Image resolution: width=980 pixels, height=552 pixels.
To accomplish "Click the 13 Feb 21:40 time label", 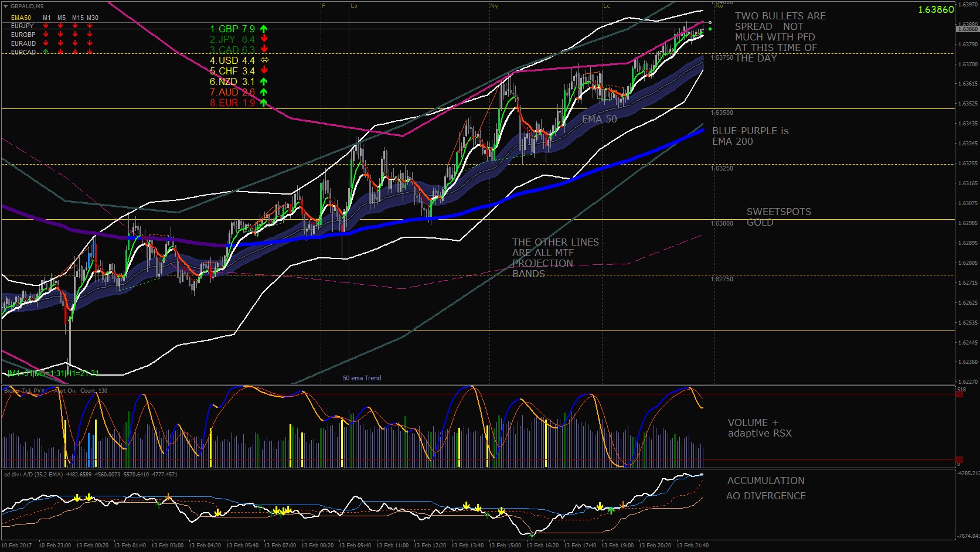I will pos(692,546).
